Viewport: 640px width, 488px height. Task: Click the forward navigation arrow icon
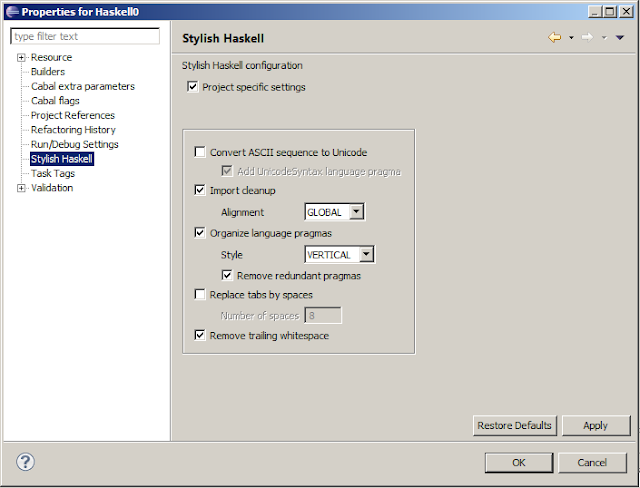pos(587,38)
